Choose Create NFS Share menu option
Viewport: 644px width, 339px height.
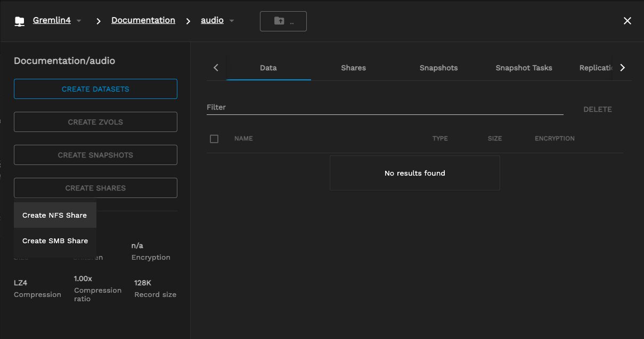tap(54, 215)
